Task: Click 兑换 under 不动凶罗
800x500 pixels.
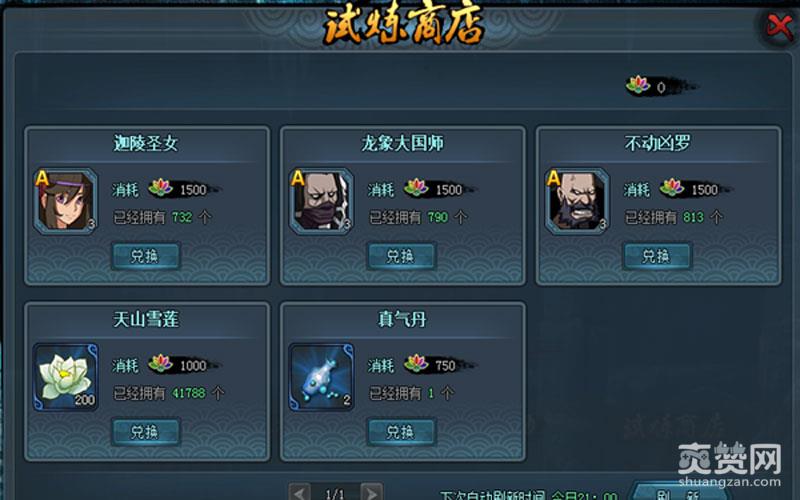Action: (x=657, y=256)
